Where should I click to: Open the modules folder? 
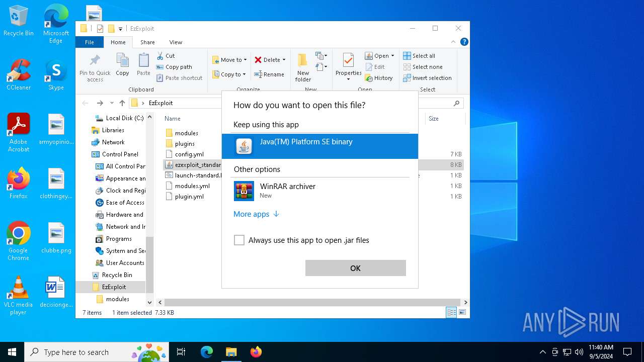click(x=186, y=133)
